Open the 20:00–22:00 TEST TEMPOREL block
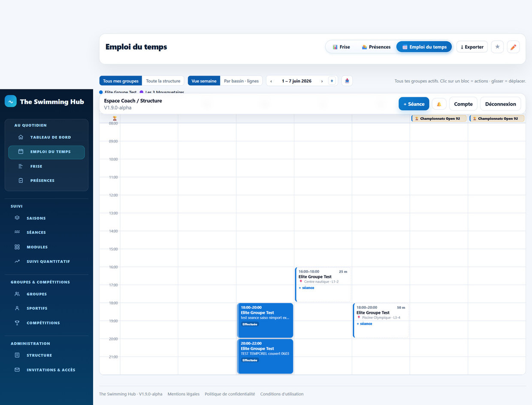 point(265,356)
